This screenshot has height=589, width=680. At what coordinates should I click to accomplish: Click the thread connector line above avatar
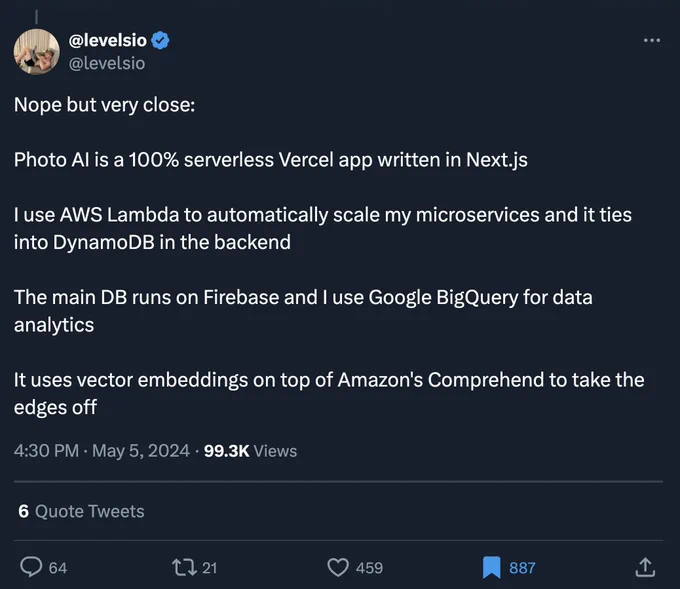36,16
